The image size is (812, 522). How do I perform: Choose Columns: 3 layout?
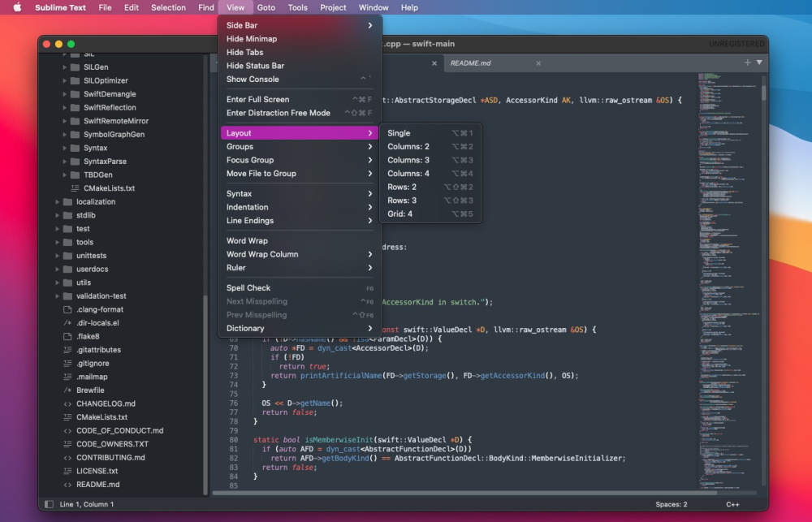point(430,160)
